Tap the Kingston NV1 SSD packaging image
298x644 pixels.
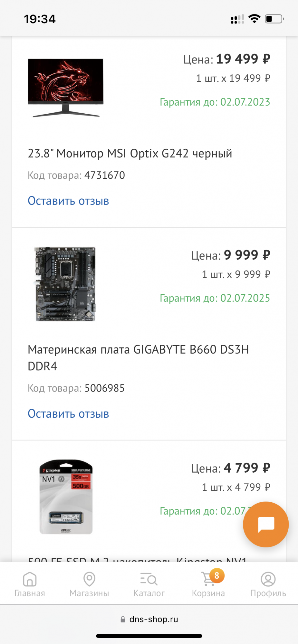[x=66, y=497]
